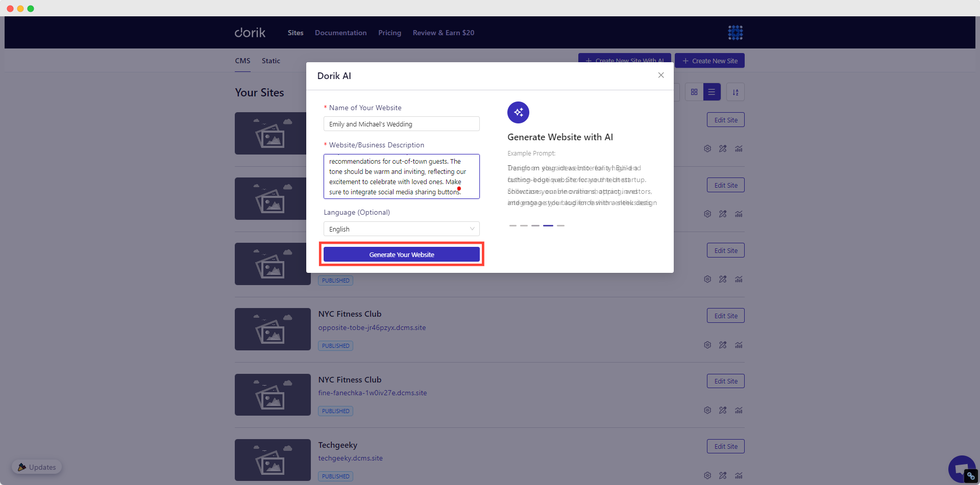This screenshot has height=485, width=980.
Task: Click Create New Site button
Action: (709, 61)
